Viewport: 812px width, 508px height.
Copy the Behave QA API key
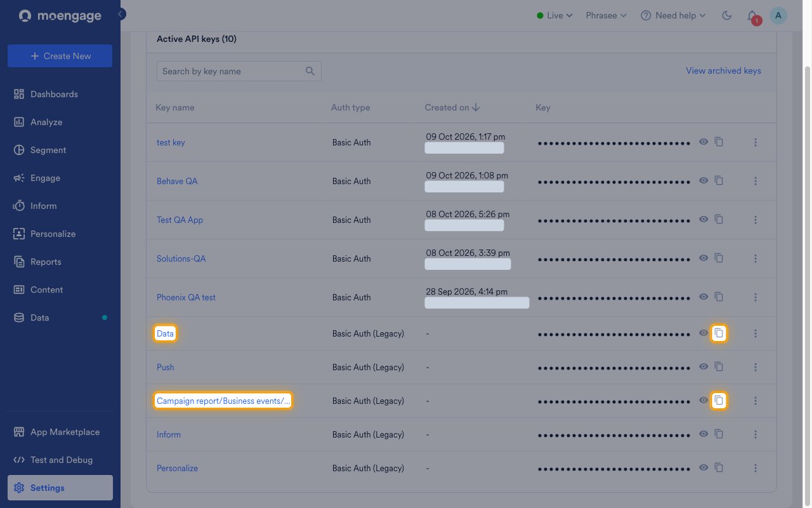719,181
